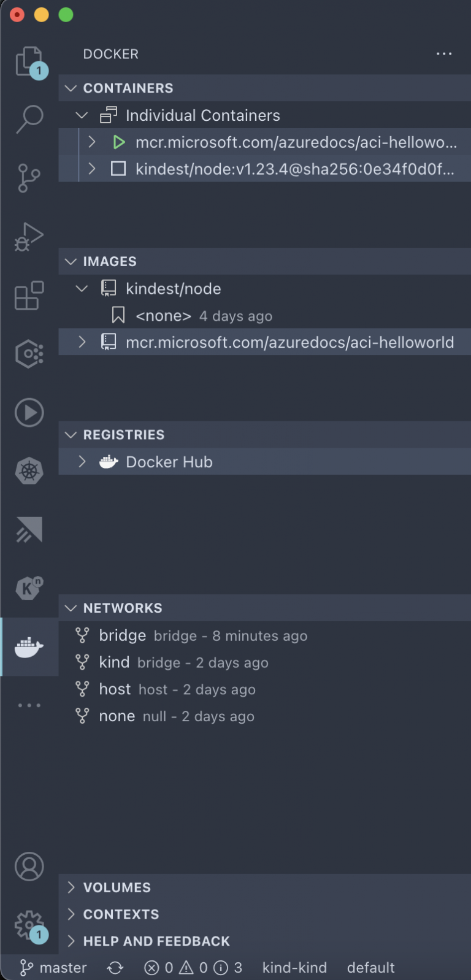Collapse the Individual Containers group

tap(82, 115)
